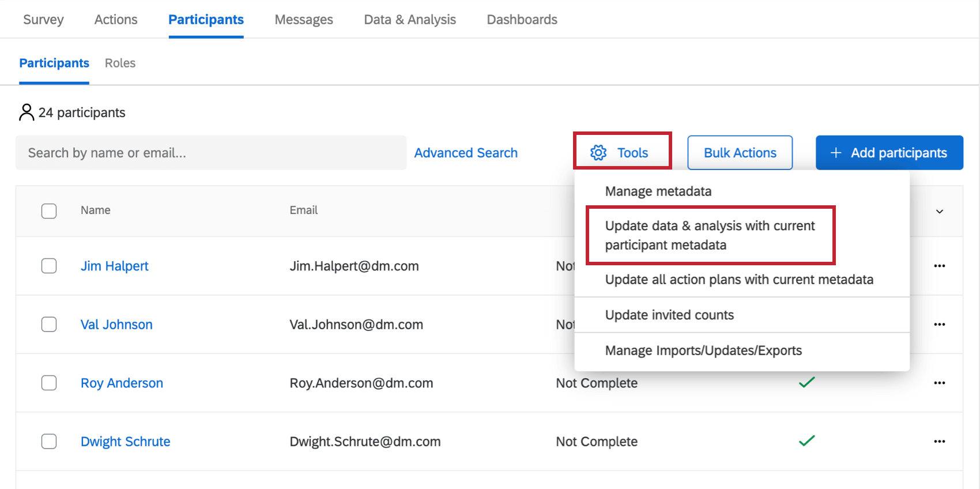Tick the select-all checkbox in the table header

coord(49,211)
